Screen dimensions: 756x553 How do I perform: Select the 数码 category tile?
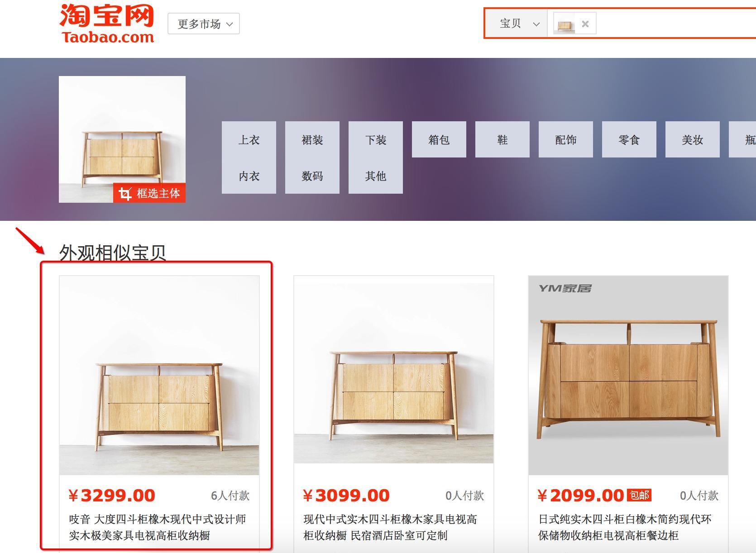[312, 176]
